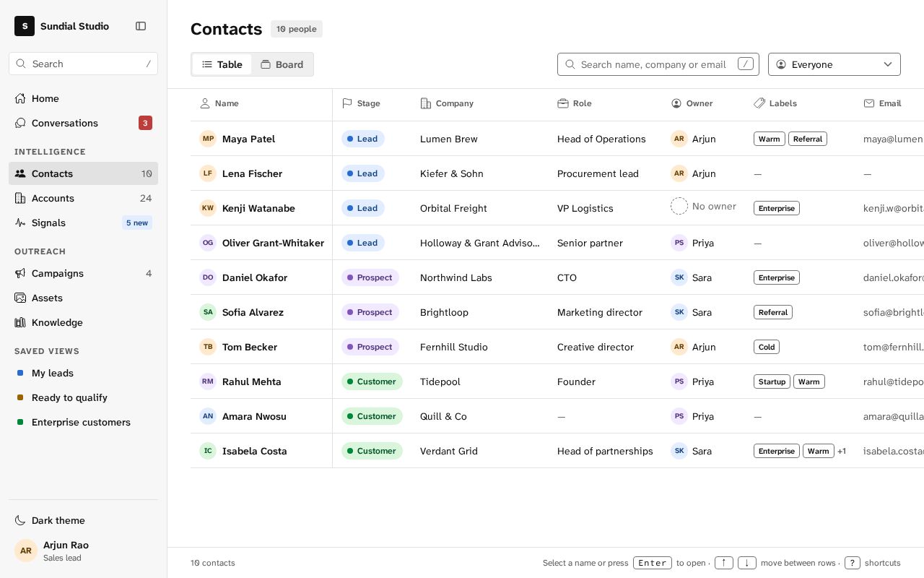Open Oliver Grant-Whitaker contact

pos(273,243)
